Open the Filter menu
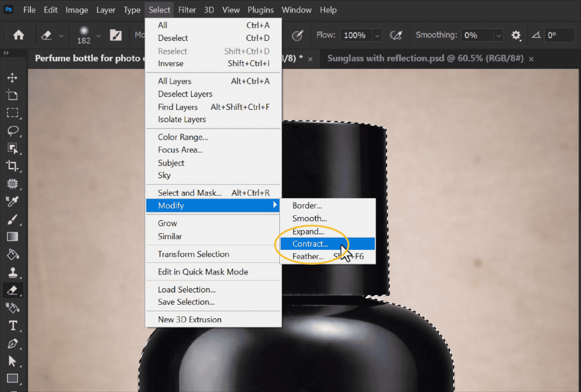Screen dimensions: 581x392 coord(187,10)
